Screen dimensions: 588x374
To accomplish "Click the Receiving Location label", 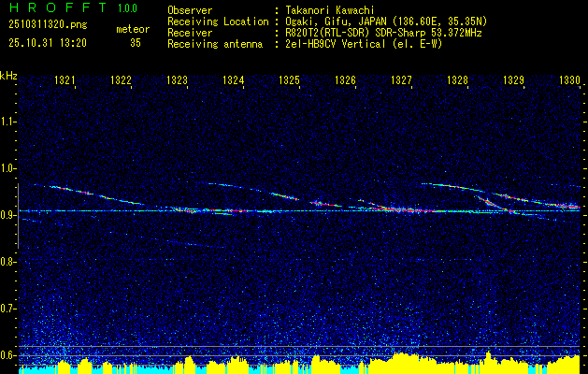I will (x=218, y=22).
